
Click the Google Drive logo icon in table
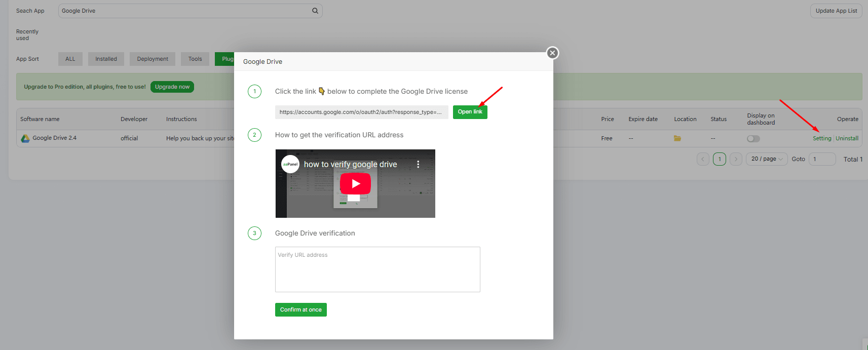click(25, 138)
